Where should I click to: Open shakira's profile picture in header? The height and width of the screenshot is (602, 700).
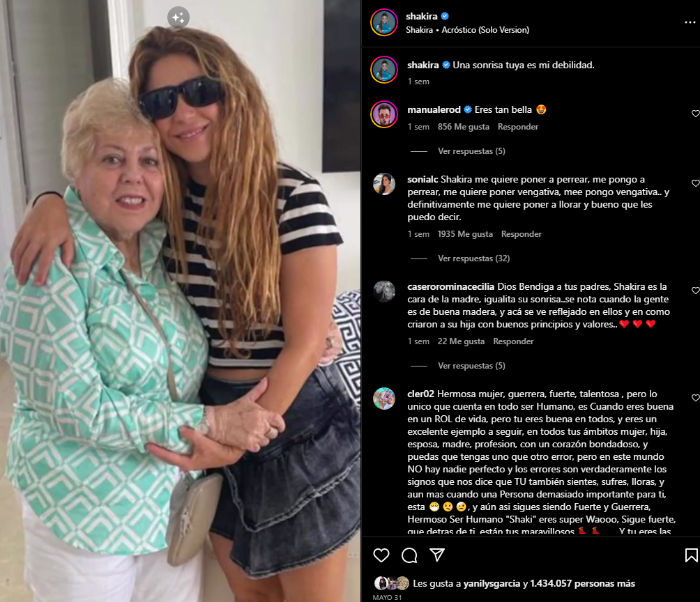click(x=384, y=22)
